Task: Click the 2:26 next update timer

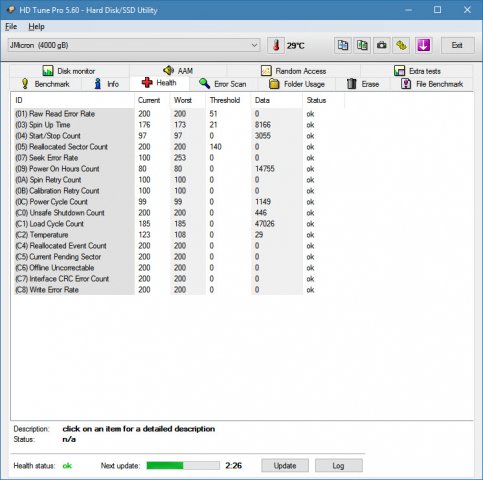Action: pos(233,466)
